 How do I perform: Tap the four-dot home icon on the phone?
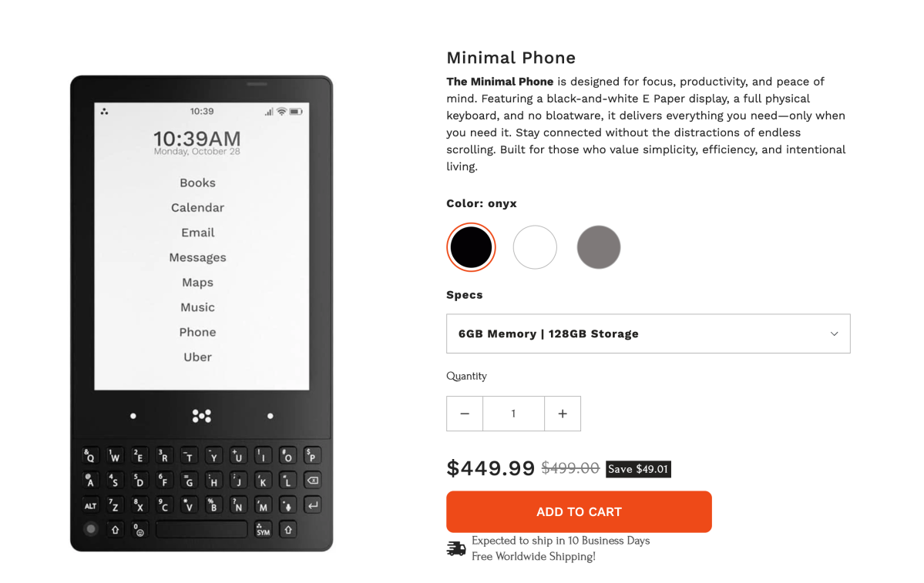pyautogui.click(x=202, y=417)
